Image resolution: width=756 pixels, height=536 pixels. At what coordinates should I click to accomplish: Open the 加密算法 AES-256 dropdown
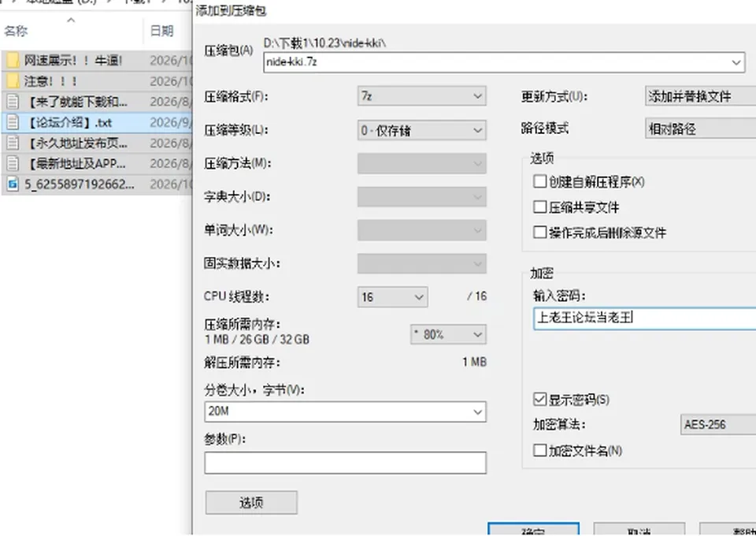pyautogui.click(x=718, y=425)
